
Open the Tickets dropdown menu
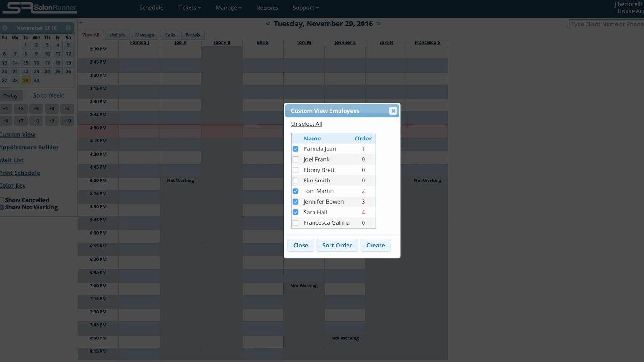pyautogui.click(x=189, y=8)
